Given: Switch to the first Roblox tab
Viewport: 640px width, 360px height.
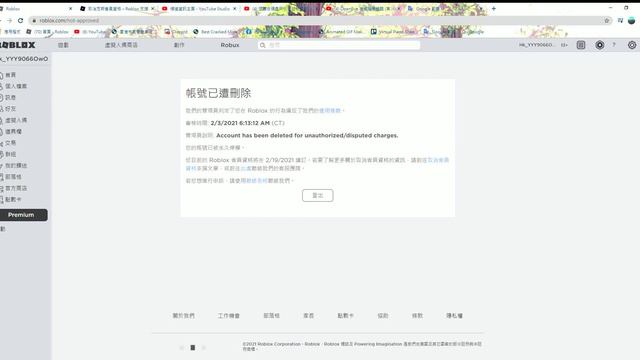Looking at the screenshot, I should [36, 9].
